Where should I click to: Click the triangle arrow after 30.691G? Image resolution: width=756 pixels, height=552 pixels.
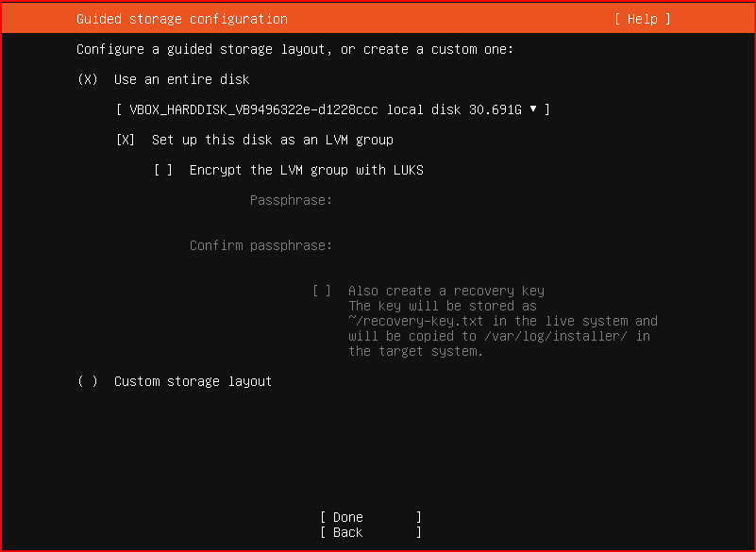coord(533,109)
